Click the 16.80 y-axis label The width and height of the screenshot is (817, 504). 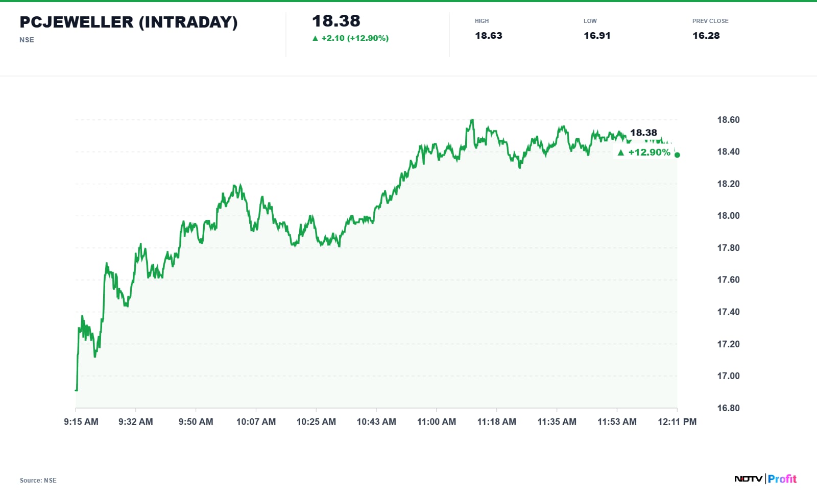728,408
